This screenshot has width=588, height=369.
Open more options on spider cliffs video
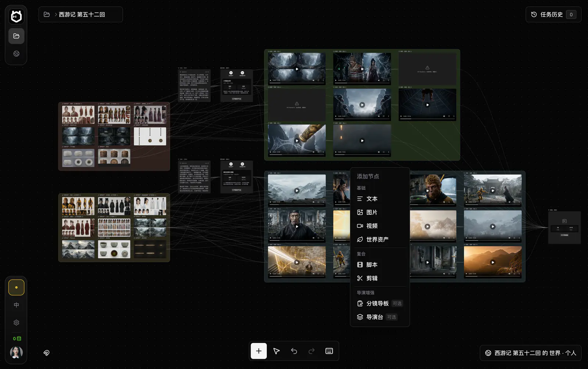point(388,116)
